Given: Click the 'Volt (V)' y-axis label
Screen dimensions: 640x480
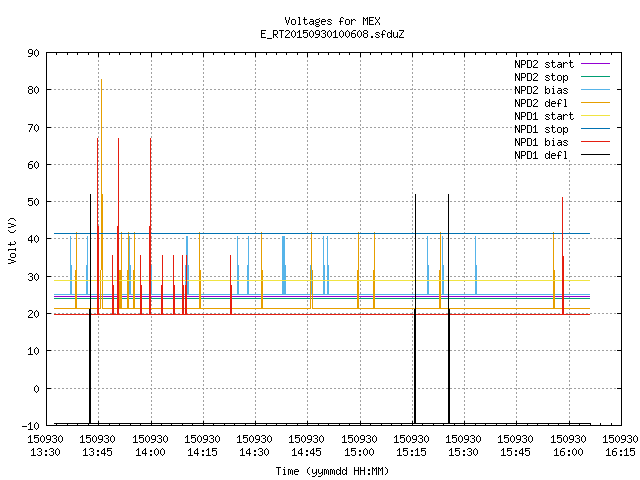Looking at the screenshot, I should [x=12, y=240].
